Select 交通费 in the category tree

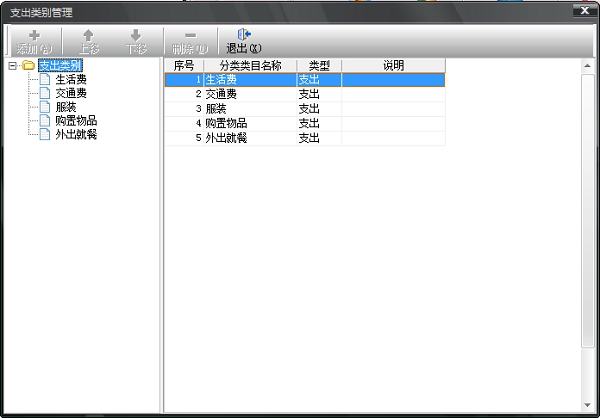tap(71, 93)
